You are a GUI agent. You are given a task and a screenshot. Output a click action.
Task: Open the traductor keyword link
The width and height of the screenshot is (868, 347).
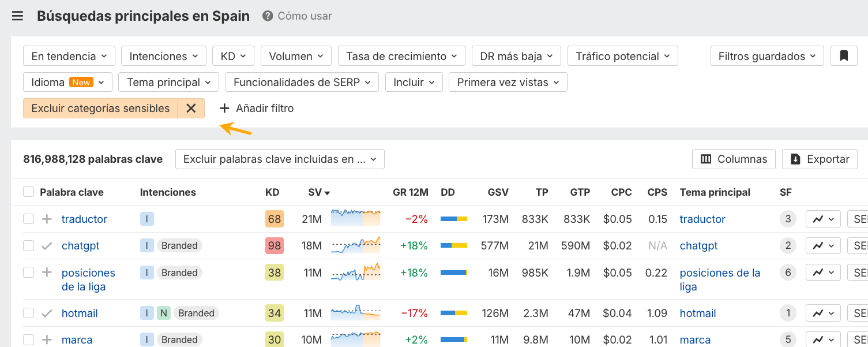click(84, 219)
